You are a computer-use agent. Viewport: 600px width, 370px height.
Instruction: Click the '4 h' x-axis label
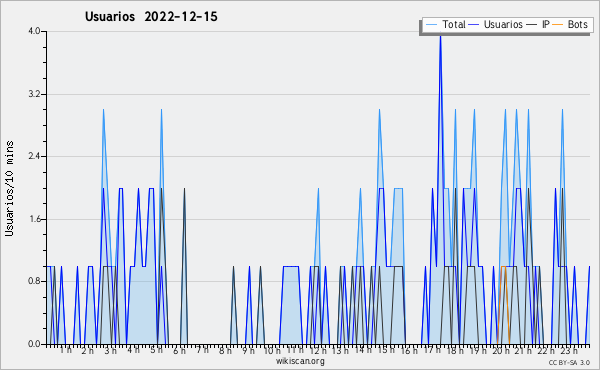[x=134, y=350]
